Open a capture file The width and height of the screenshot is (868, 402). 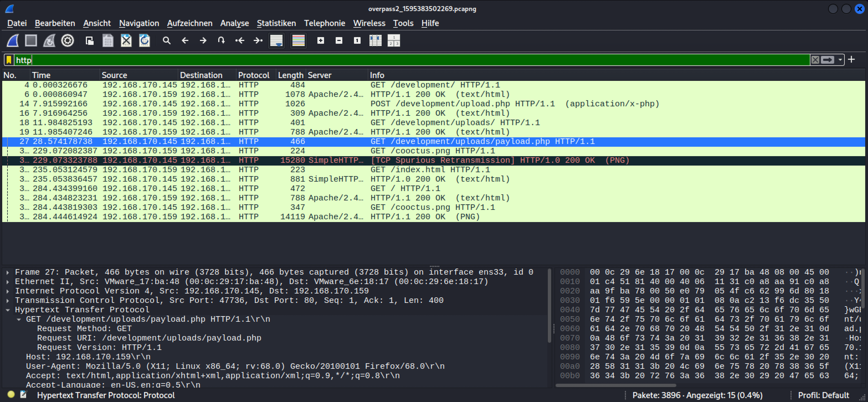[90, 41]
